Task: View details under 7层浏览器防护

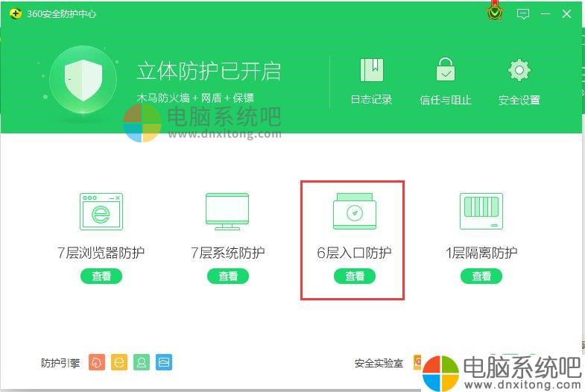Action: (101, 276)
